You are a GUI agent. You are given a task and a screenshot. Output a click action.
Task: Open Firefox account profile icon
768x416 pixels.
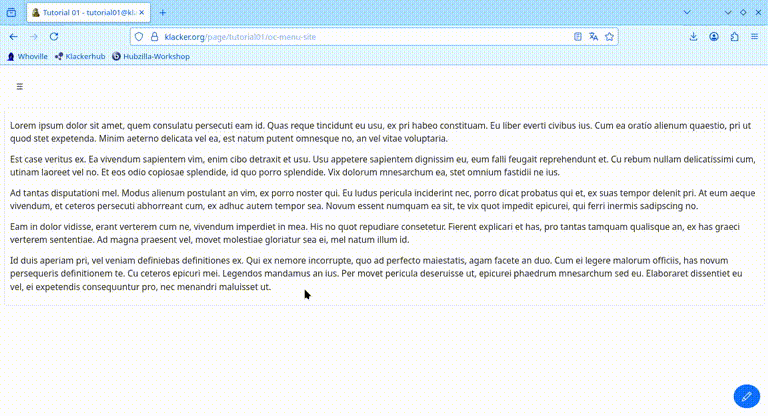714,36
